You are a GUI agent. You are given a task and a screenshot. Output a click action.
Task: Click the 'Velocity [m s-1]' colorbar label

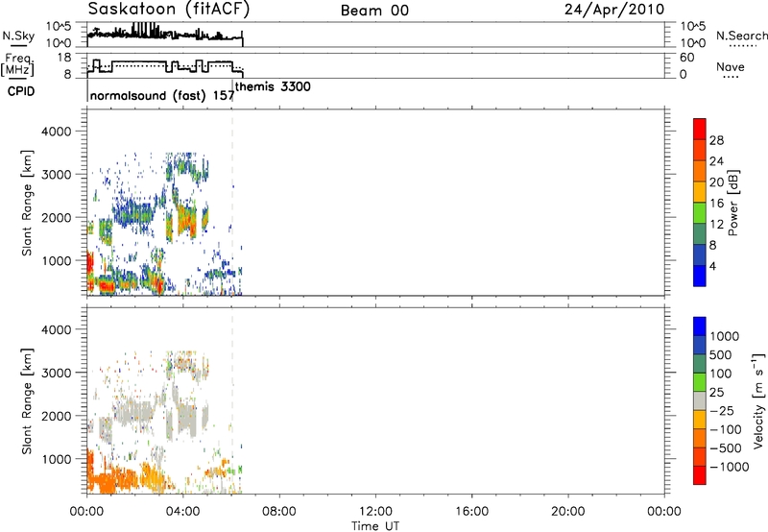[758, 400]
